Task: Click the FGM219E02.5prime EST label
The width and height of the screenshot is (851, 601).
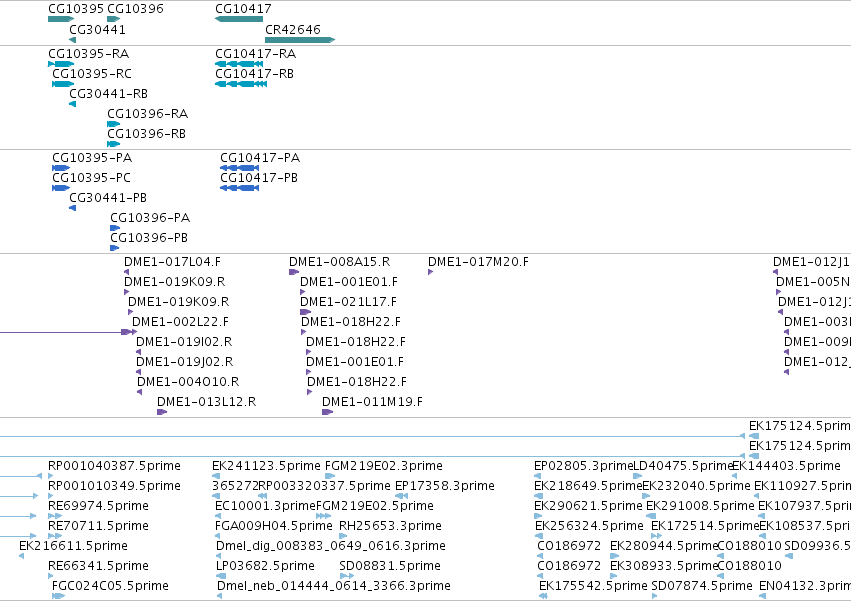Action: click(375, 507)
